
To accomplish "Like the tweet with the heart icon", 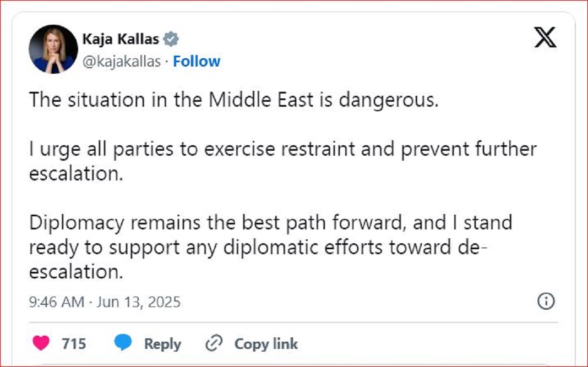I will [41, 343].
